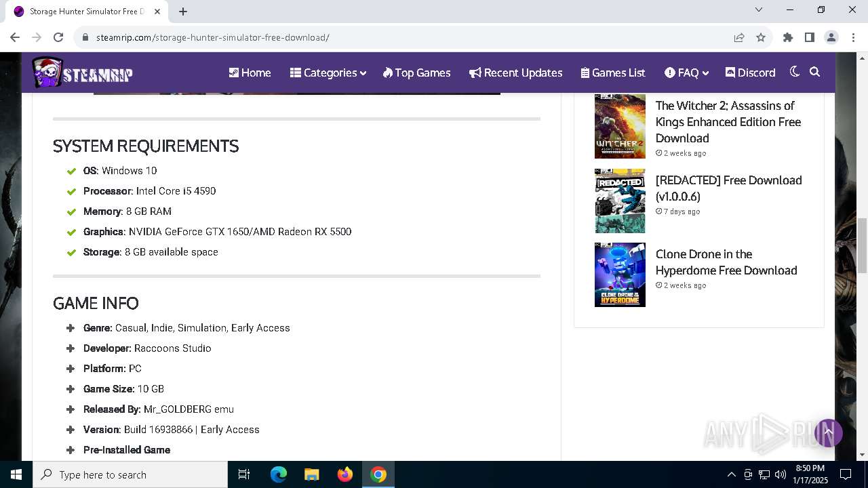Bookmark this page with star icon
The image size is (868, 488).
tap(761, 37)
